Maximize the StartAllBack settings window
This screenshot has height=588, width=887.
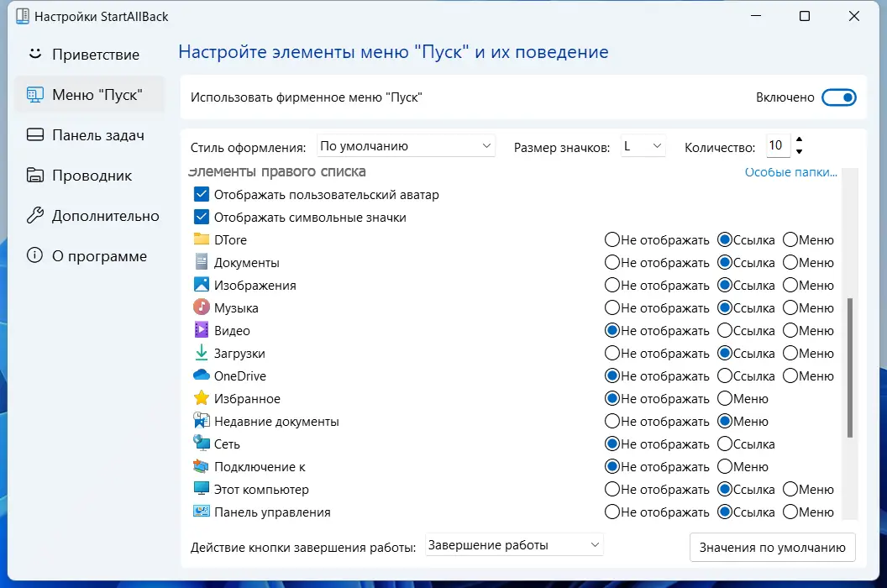coord(805,17)
